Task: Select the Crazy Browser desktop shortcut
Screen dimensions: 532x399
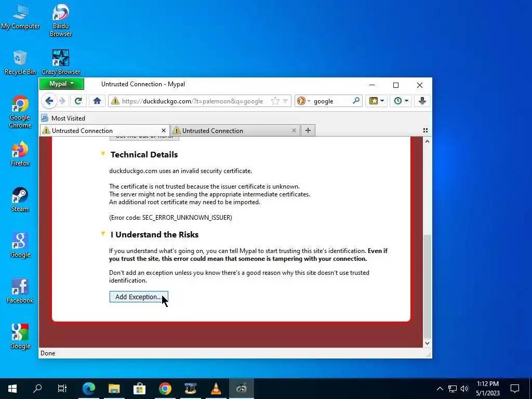Action: tap(61, 62)
